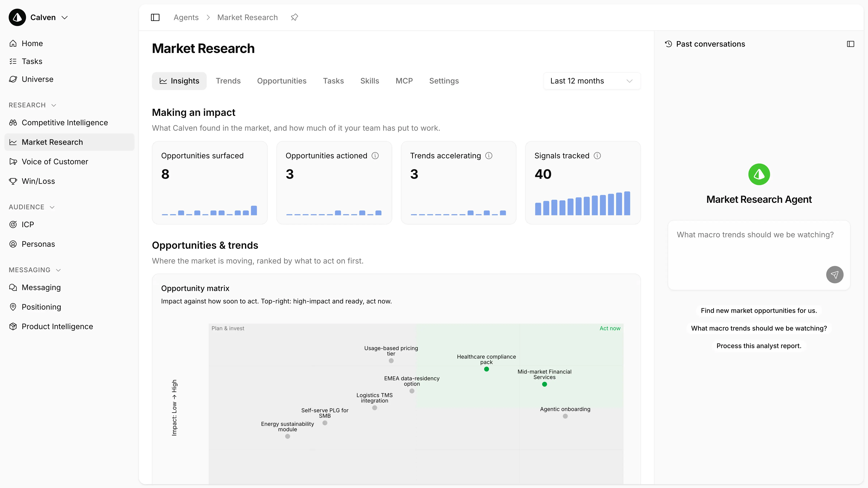Click the Mid-market Financial Services dot

tap(544, 384)
